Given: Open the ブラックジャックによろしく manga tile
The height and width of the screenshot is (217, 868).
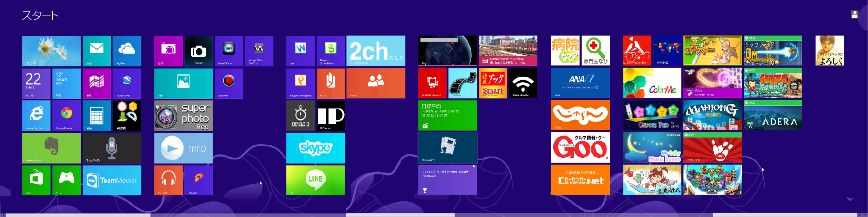Looking at the screenshot, I should tap(830, 51).
